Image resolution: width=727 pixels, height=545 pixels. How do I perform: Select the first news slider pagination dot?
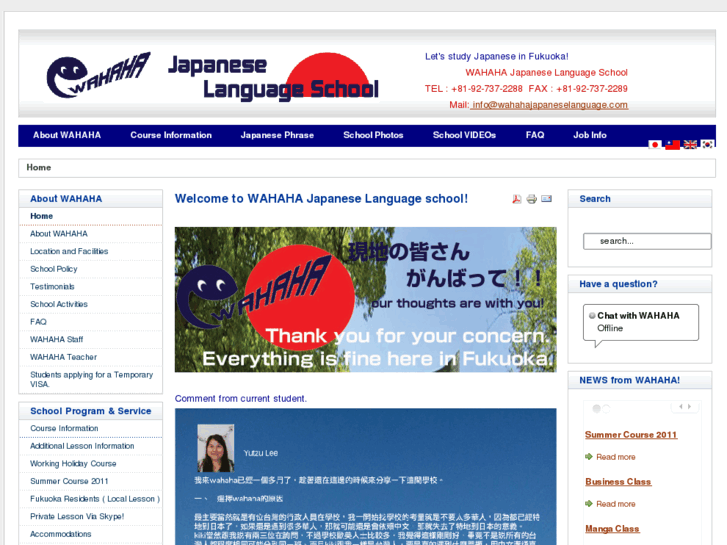[x=597, y=409]
